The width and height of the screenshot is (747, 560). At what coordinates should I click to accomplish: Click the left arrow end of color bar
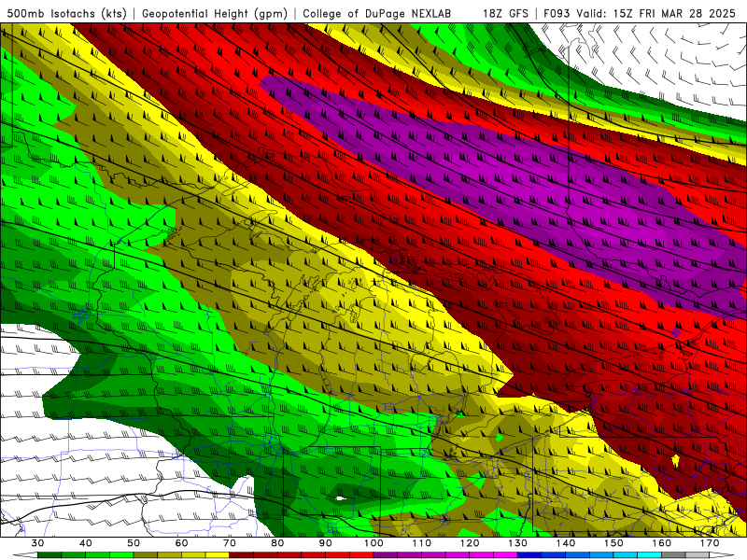tap(25, 555)
